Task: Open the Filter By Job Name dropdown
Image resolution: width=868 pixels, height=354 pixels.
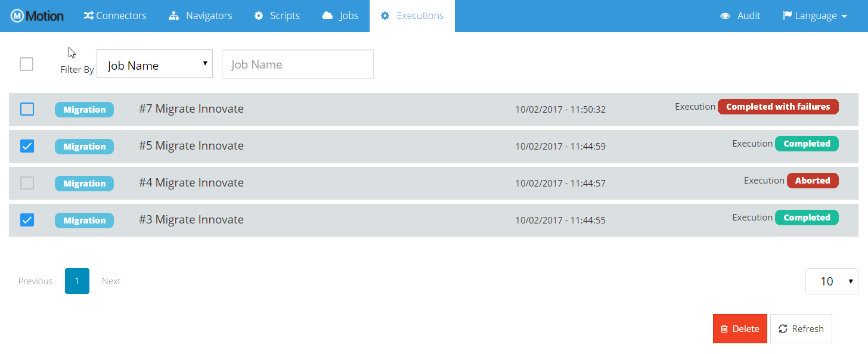Action: [154, 64]
